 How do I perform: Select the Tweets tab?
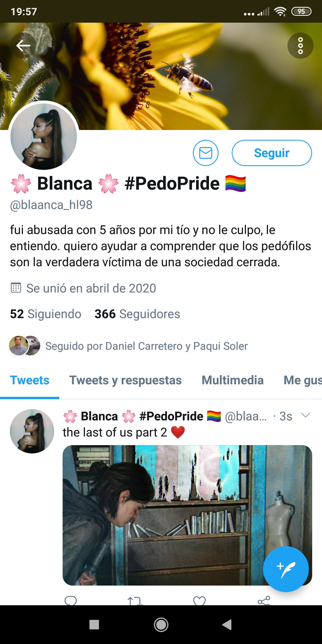tap(30, 380)
